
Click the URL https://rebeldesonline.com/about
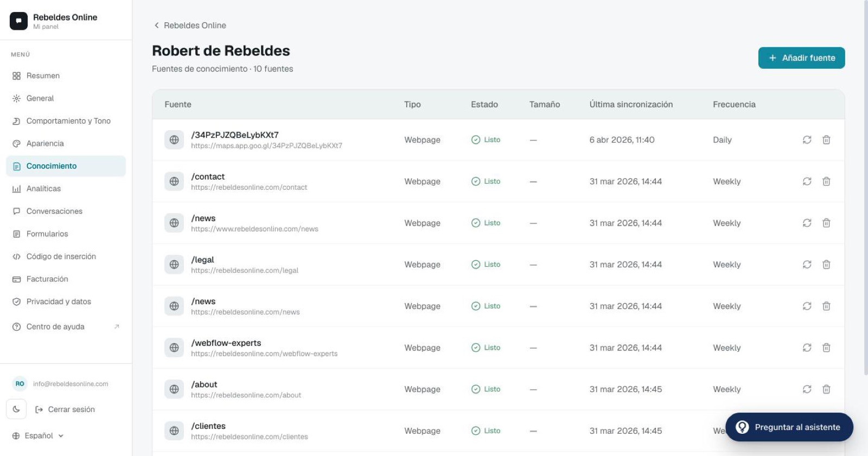[246, 395]
